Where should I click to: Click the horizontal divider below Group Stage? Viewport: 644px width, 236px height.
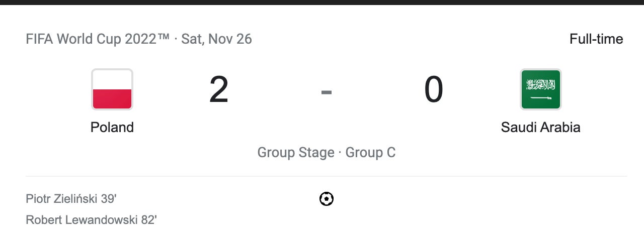tap(327, 176)
